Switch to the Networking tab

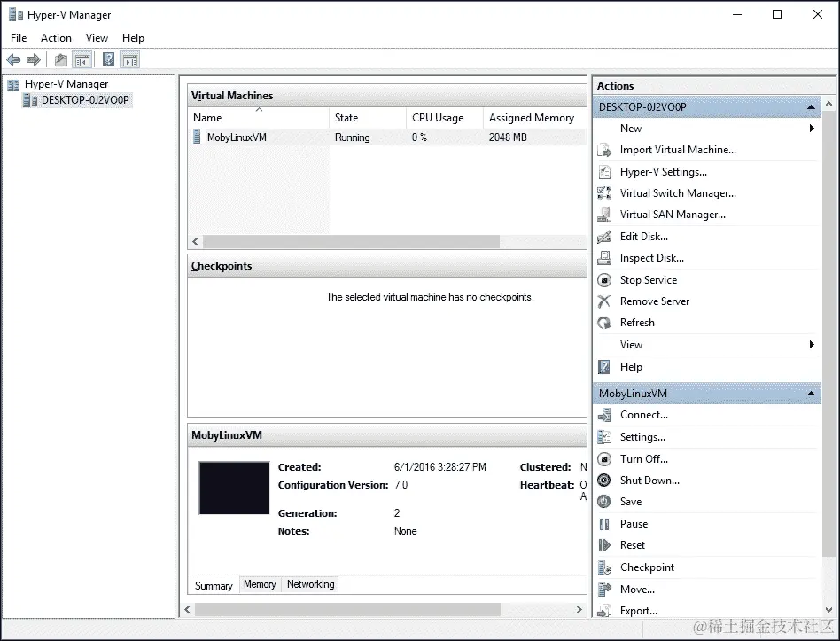[x=309, y=584]
